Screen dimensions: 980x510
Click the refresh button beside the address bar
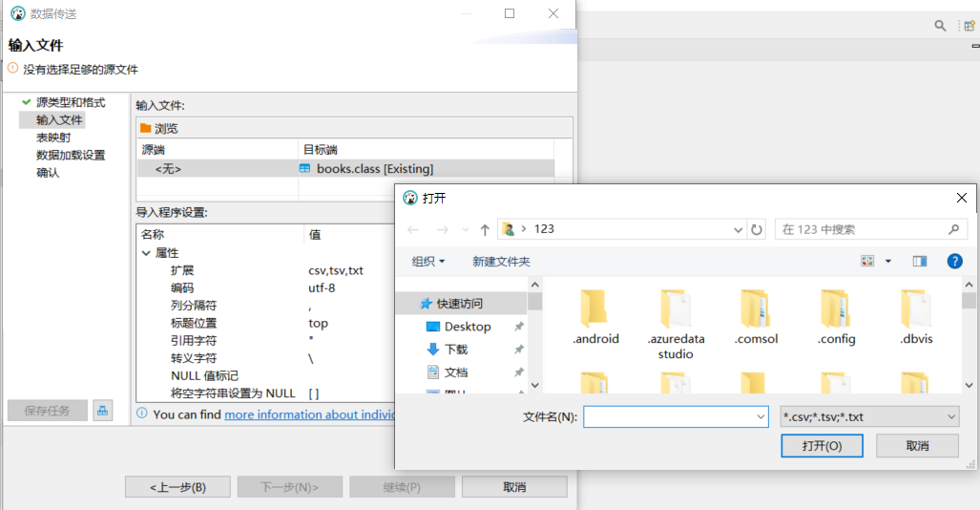(x=758, y=229)
